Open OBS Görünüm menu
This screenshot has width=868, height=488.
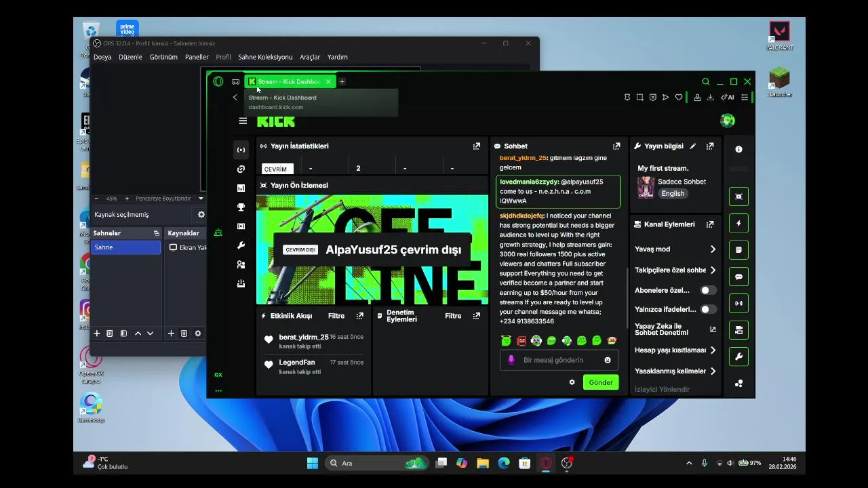pyautogui.click(x=163, y=57)
